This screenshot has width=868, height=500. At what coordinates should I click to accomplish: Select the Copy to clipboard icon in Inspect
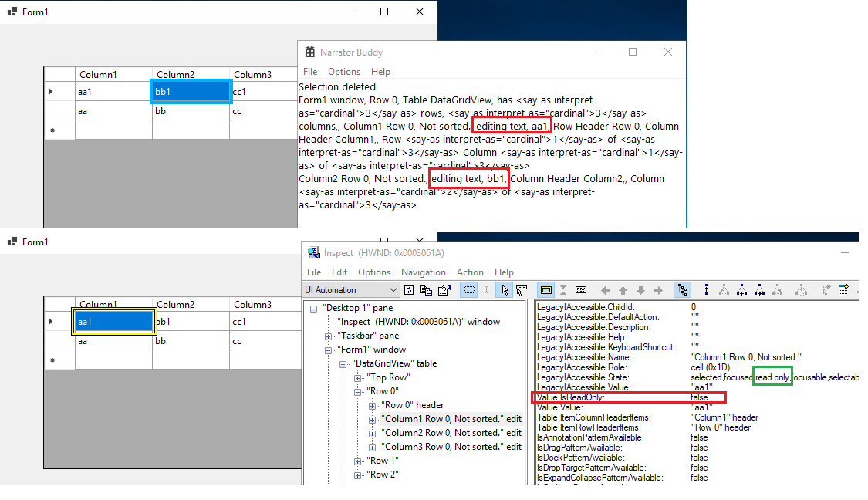coord(426,289)
